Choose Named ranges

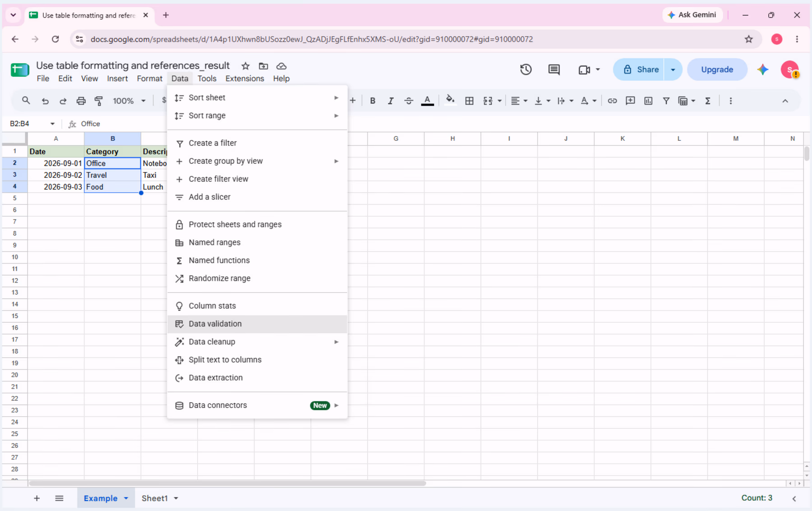tap(257, 242)
